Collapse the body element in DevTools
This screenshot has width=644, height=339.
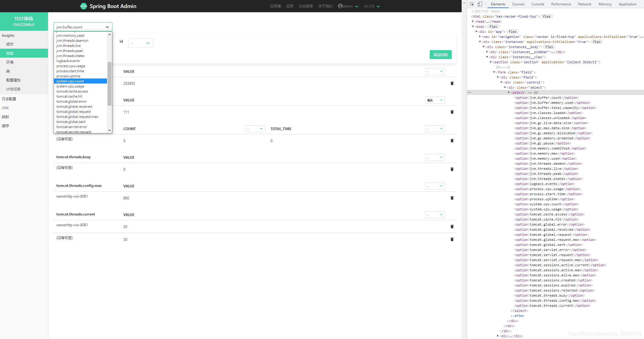473,27
